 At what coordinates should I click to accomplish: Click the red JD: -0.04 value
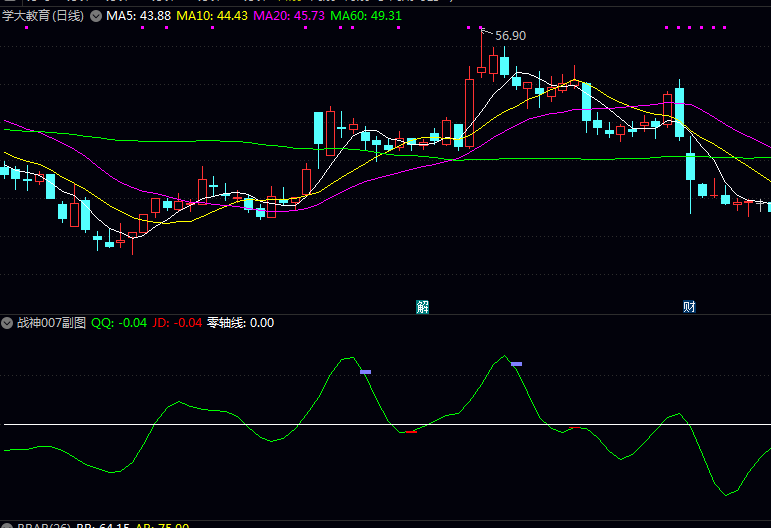click(x=176, y=323)
